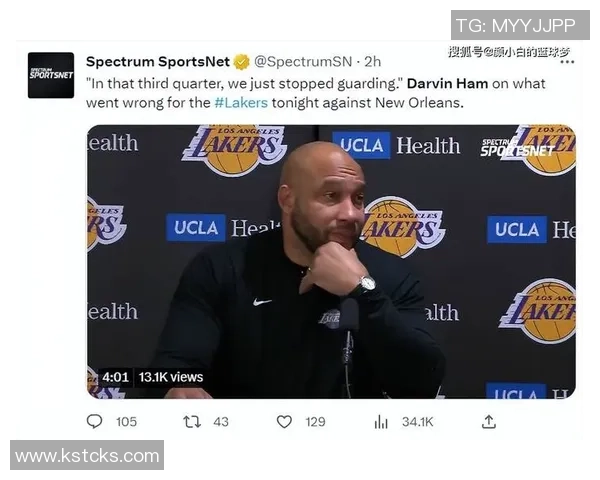Image resolution: width=600 pixels, height=480 pixels.
Task: Click the gold verified badge
Action: [242, 62]
